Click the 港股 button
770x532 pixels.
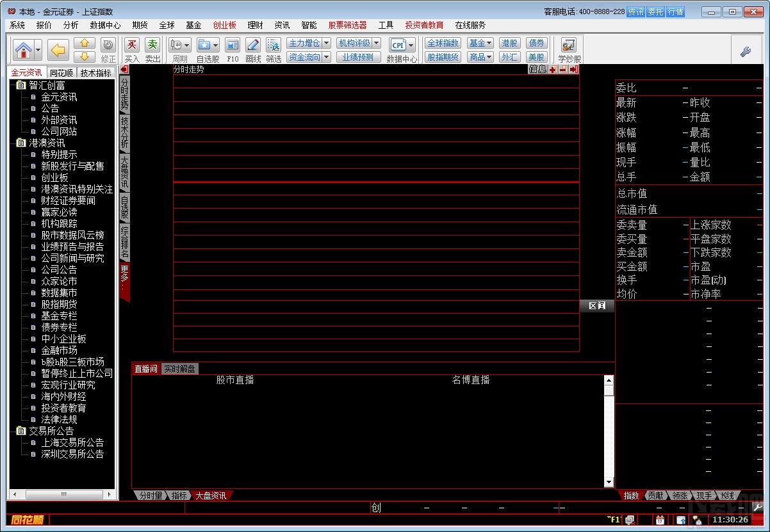point(510,43)
